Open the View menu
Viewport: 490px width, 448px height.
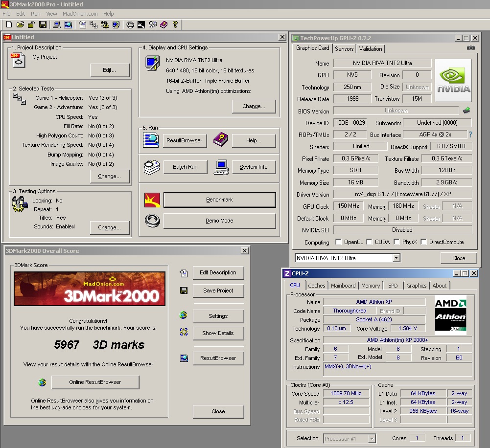point(51,14)
